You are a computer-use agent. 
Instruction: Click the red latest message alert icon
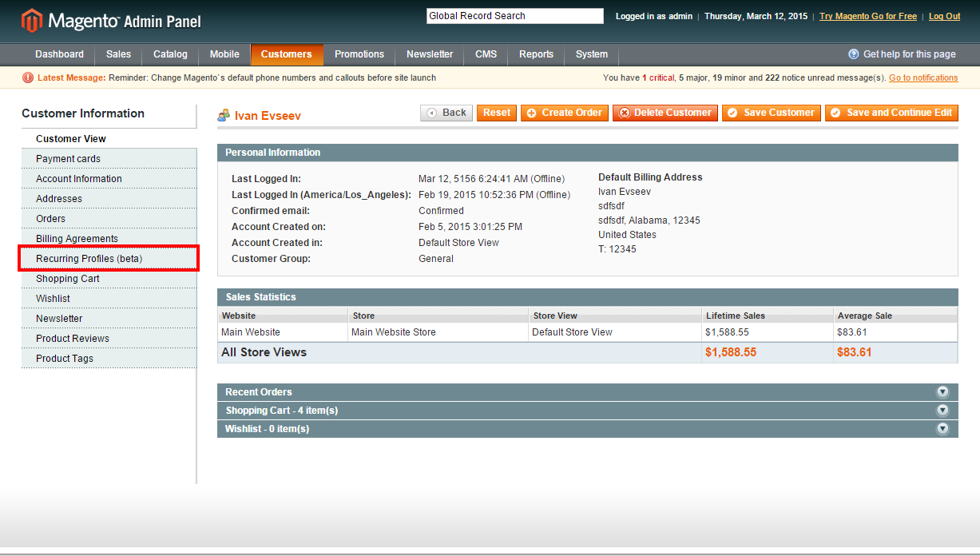28,77
